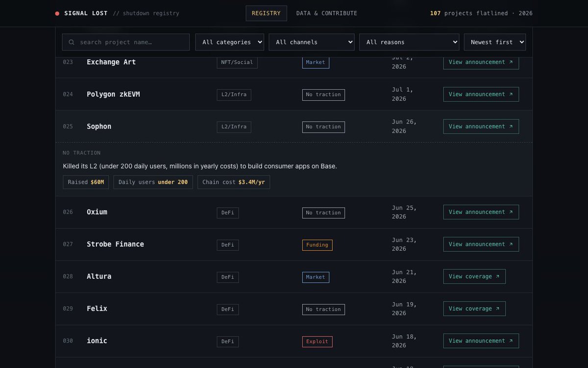Click the 107 projects flatlined counter

tap(481, 13)
